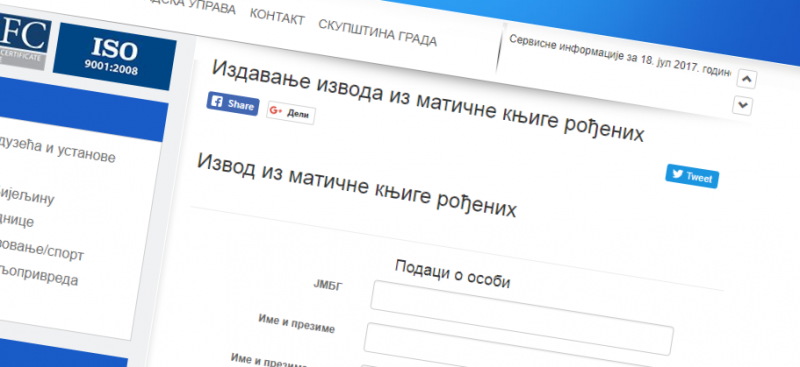The height and width of the screenshot is (367, 800).
Task: Click the down chevron in the news ticker
Action: point(743,106)
